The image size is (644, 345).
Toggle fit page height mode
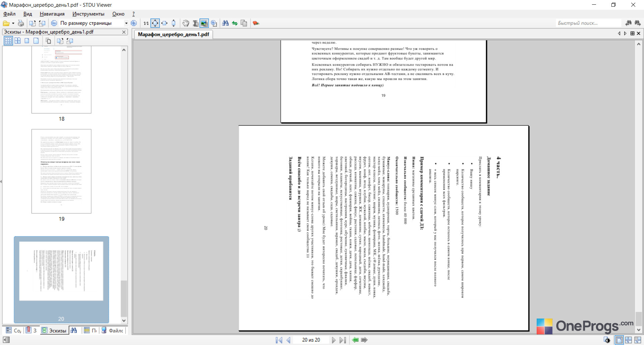pos(173,23)
